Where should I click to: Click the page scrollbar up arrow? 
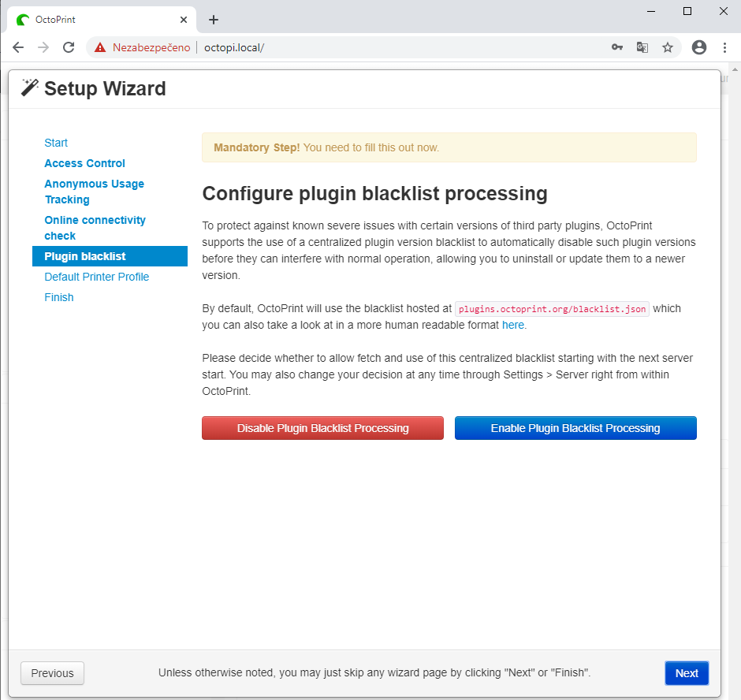(x=735, y=69)
